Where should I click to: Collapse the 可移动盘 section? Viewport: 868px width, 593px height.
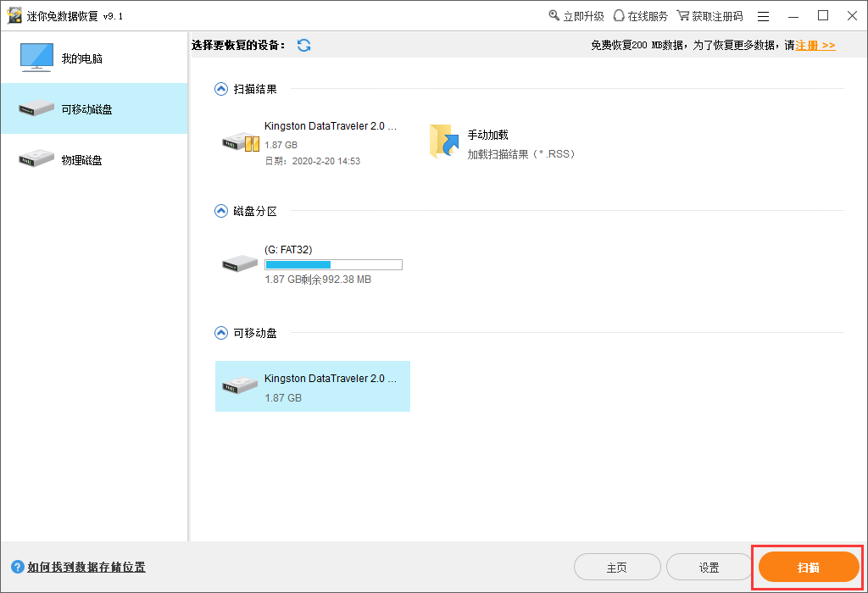pos(221,333)
